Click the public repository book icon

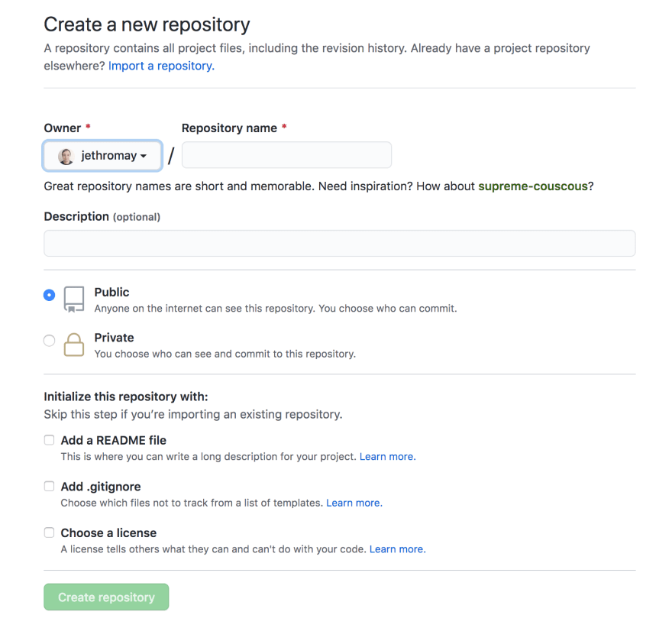(x=74, y=299)
